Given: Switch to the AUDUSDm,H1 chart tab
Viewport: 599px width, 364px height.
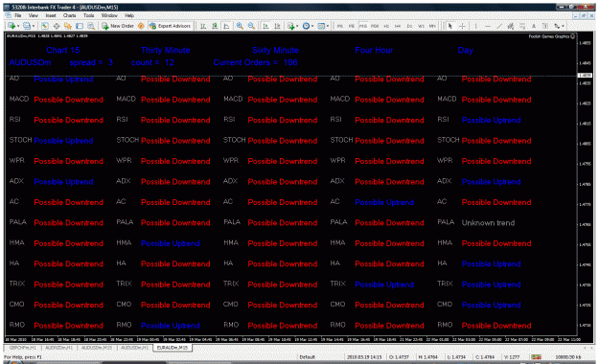Looking at the screenshot, I should pos(134,348).
